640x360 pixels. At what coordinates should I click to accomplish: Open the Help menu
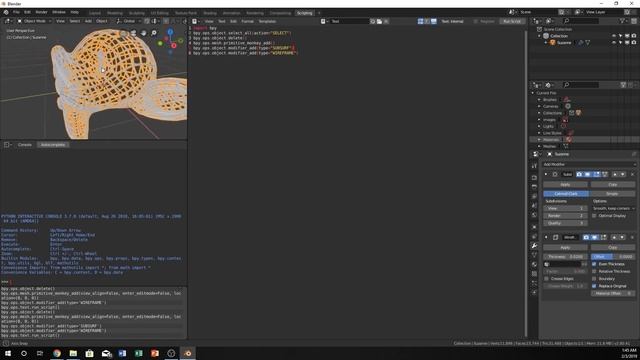74,12
